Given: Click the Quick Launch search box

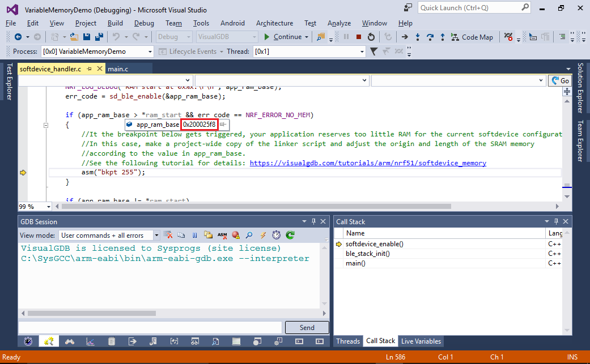Looking at the screenshot, I should coord(474,8).
